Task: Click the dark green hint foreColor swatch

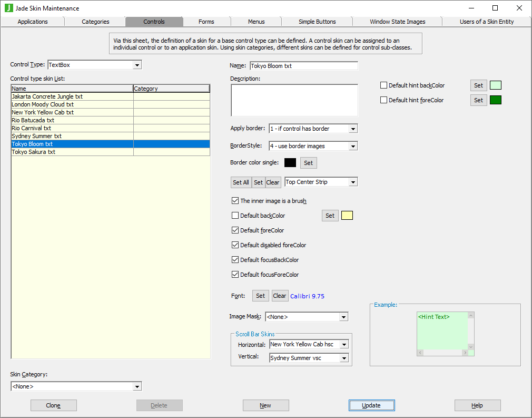Action: coord(495,100)
